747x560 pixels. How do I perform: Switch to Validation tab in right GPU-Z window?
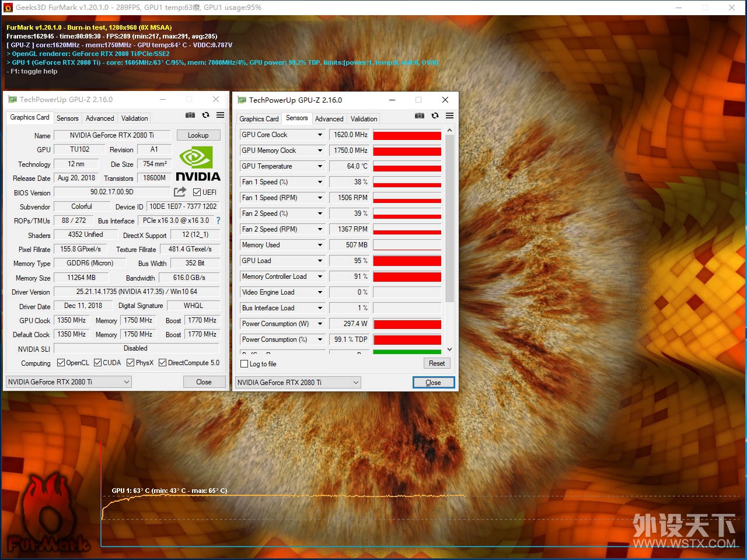(364, 119)
